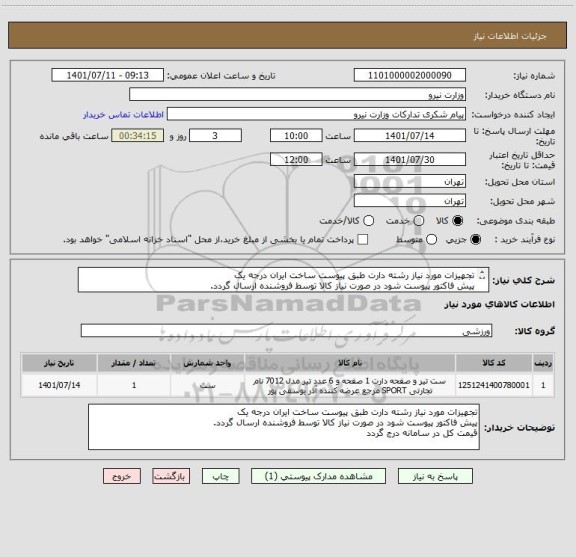Click the remaining days field showing 3

[x=215, y=136]
